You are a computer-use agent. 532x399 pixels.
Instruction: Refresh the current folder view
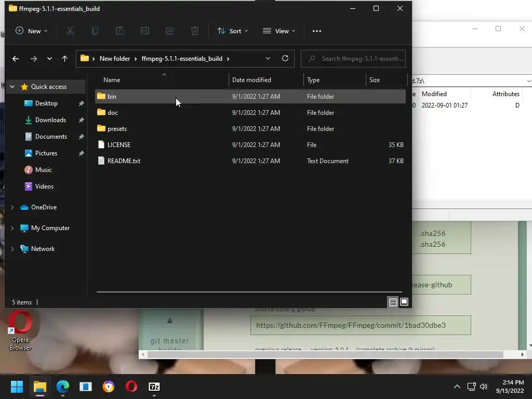(285, 58)
